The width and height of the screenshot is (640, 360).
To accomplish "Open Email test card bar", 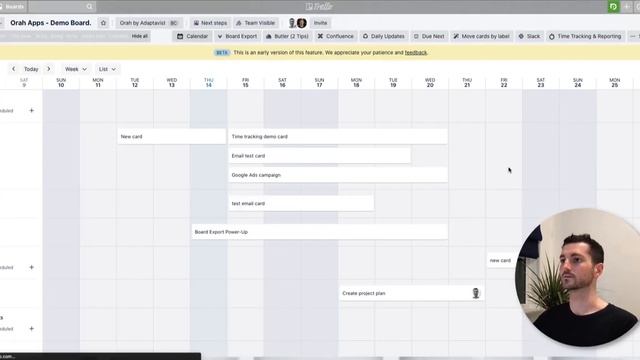I will click(320, 156).
